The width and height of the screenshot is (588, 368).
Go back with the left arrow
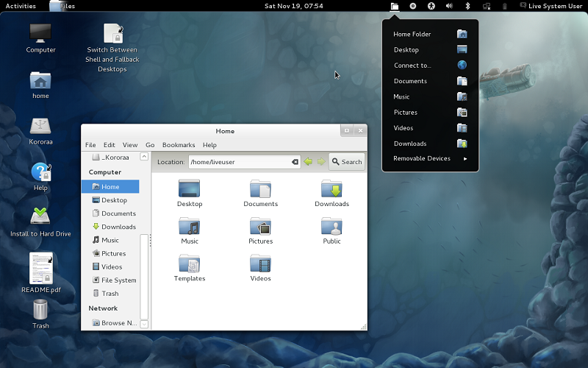[309, 162]
